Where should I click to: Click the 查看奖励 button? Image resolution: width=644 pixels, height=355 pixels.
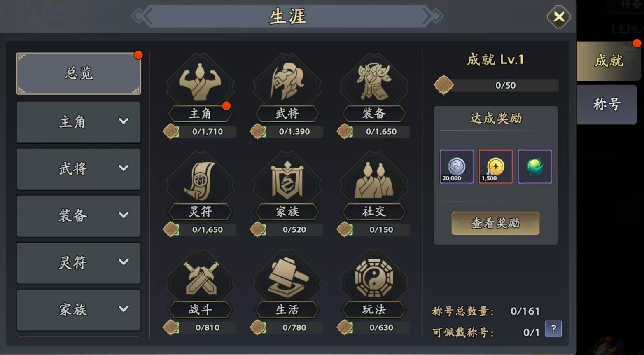click(495, 223)
